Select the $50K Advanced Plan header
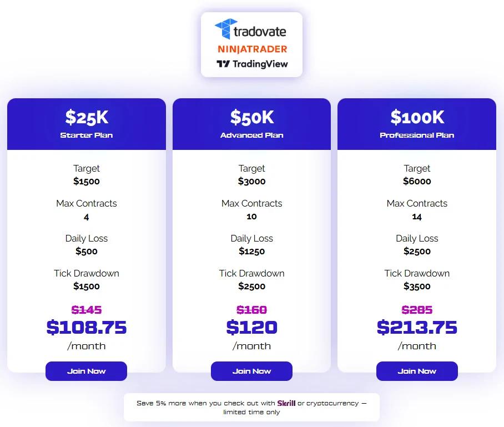The image size is (504, 427). coord(251,124)
